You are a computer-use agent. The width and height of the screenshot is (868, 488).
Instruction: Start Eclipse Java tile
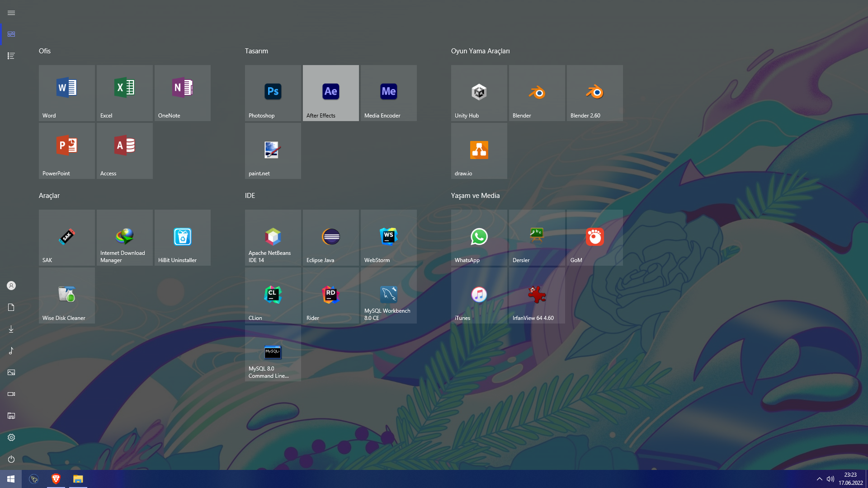coord(330,237)
